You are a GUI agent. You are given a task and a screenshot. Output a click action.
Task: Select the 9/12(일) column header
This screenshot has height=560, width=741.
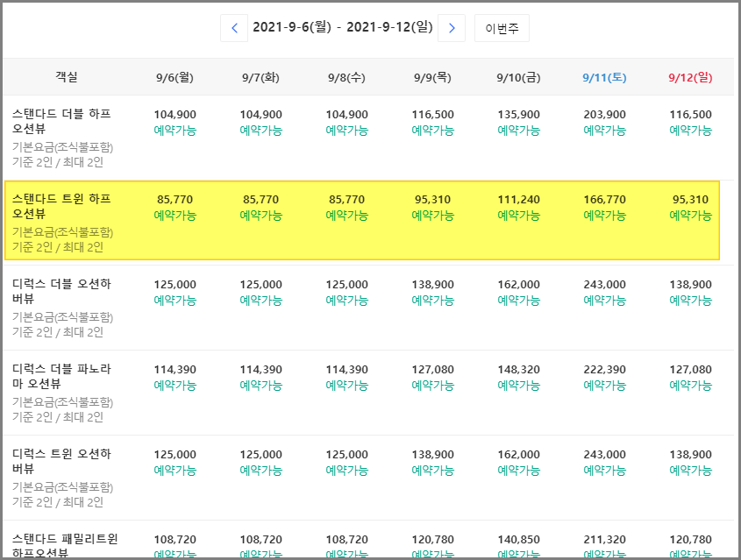(x=690, y=77)
